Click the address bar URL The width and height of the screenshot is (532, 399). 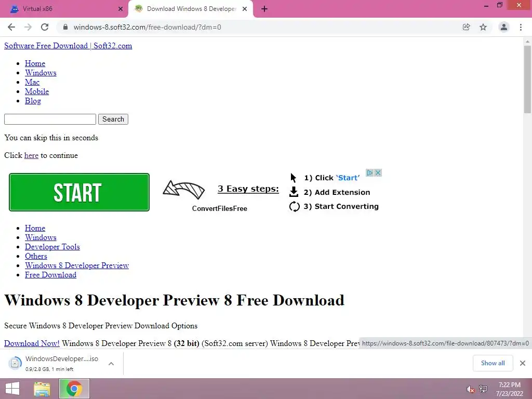coord(147,27)
